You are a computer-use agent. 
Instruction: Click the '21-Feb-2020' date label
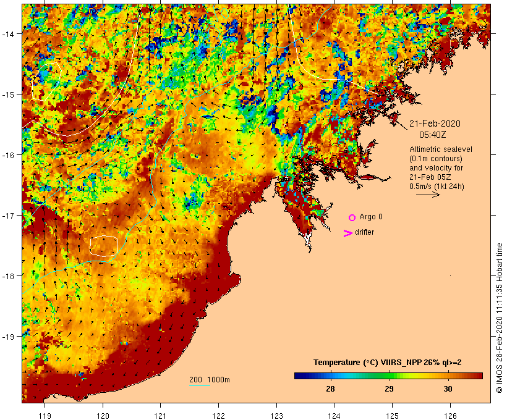coord(435,124)
